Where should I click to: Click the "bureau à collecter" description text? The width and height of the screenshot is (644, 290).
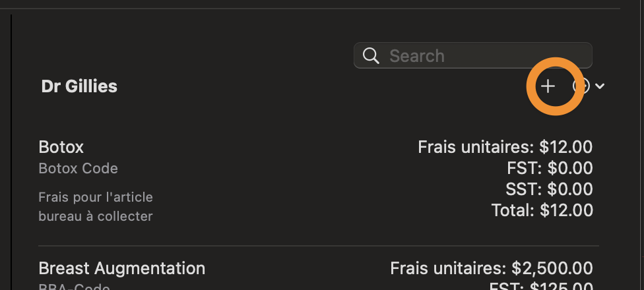click(x=95, y=216)
